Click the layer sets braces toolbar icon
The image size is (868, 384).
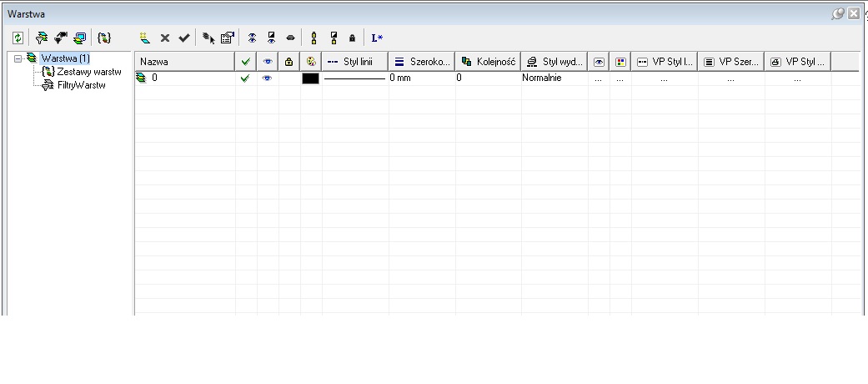103,38
